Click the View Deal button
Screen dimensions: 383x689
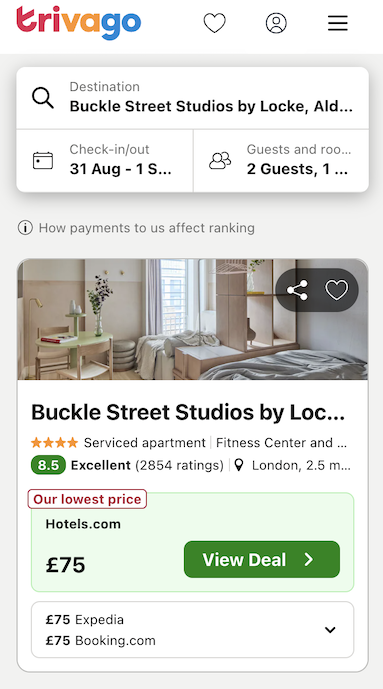click(x=262, y=559)
